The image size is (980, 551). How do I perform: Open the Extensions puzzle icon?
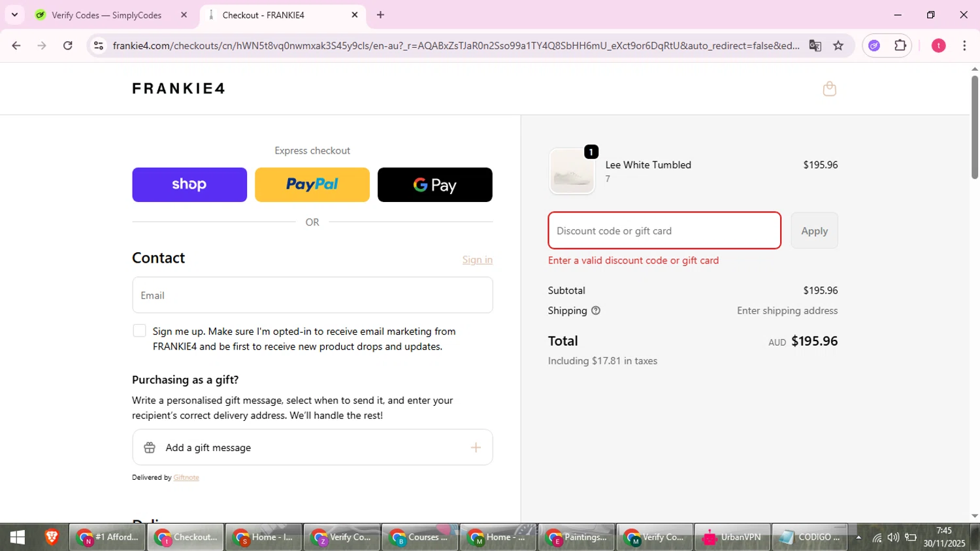pos(900,46)
